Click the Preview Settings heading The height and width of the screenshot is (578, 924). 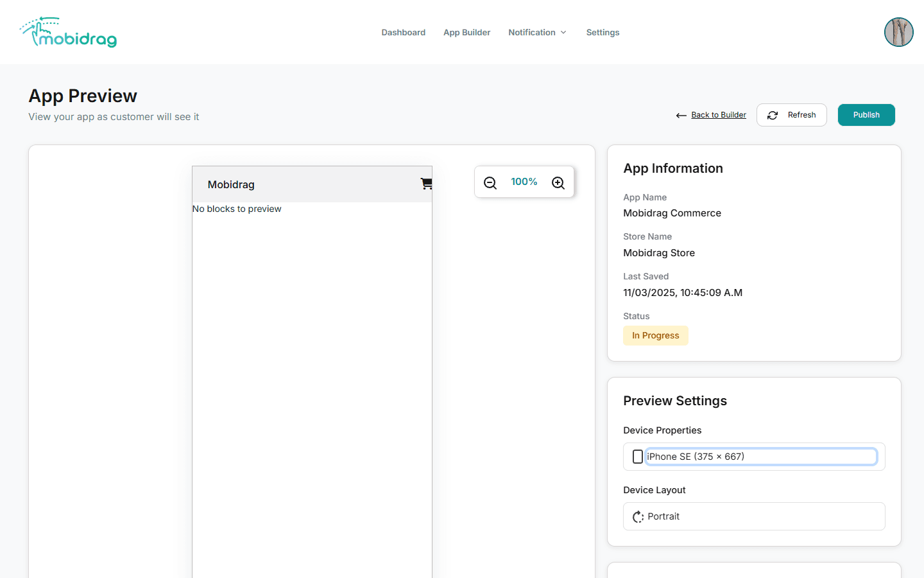[x=675, y=401]
